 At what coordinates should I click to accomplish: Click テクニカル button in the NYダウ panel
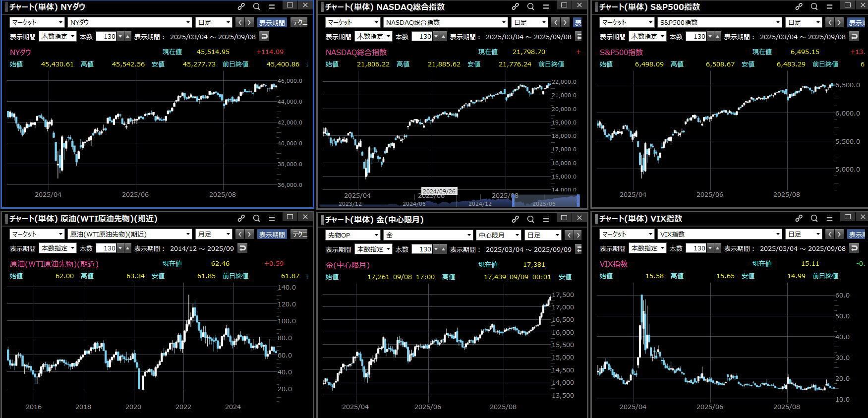(x=299, y=22)
